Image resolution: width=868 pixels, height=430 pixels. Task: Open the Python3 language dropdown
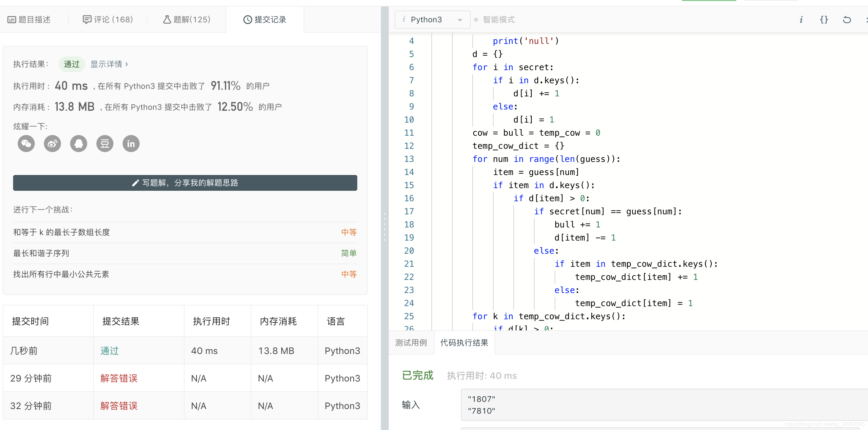[x=432, y=20]
